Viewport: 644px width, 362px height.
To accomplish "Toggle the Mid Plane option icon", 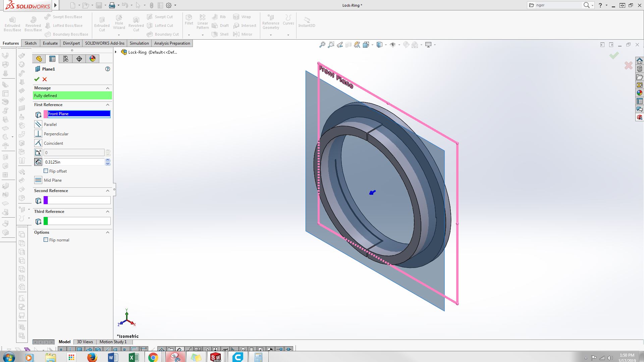I will click(x=38, y=180).
